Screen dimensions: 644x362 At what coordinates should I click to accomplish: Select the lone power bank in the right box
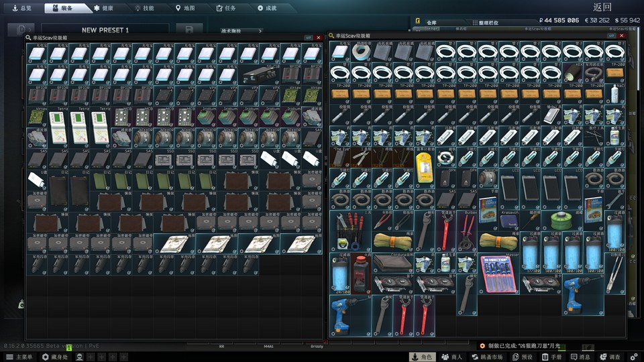pos(339,52)
